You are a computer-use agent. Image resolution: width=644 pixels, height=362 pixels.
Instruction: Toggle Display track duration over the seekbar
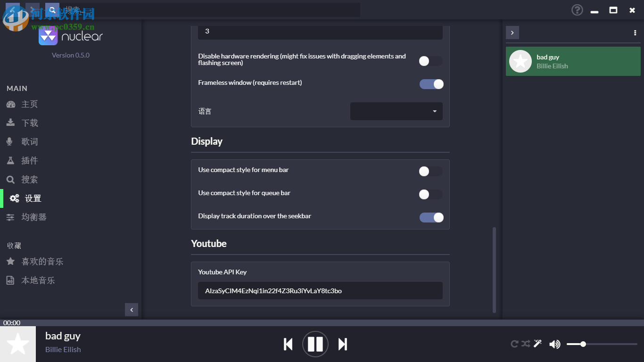point(431,217)
